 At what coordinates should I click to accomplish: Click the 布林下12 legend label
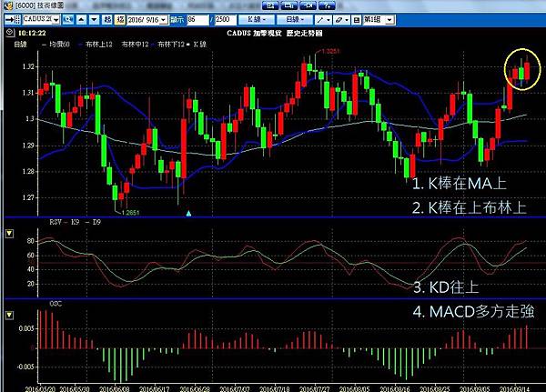click(171, 45)
